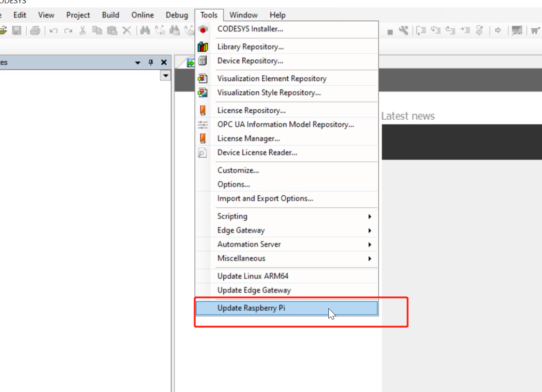
Task: Open the Build menu
Action: (111, 15)
